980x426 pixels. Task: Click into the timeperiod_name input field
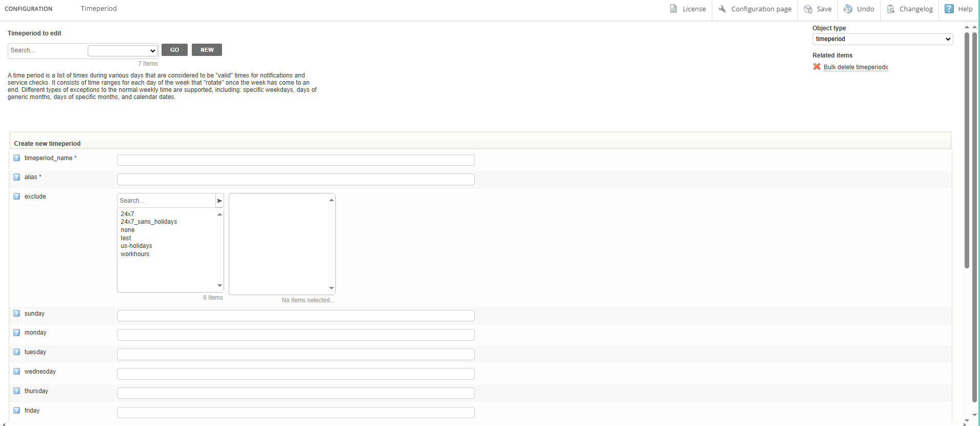295,160
